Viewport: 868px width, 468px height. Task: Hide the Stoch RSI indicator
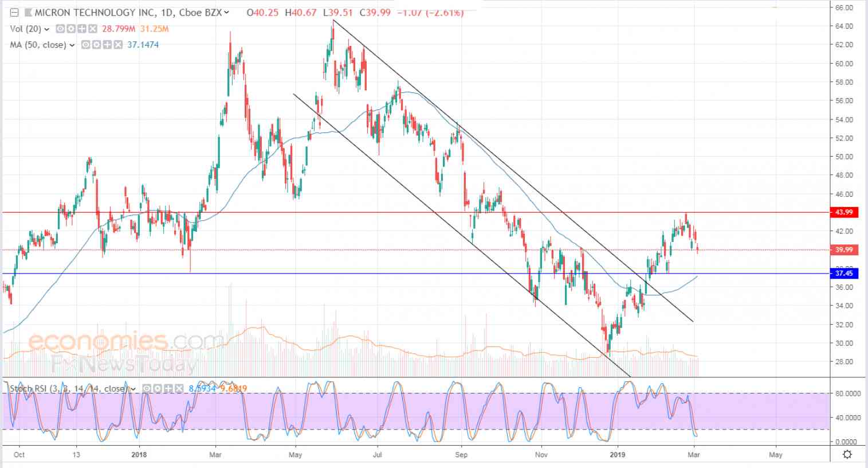(x=146, y=389)
